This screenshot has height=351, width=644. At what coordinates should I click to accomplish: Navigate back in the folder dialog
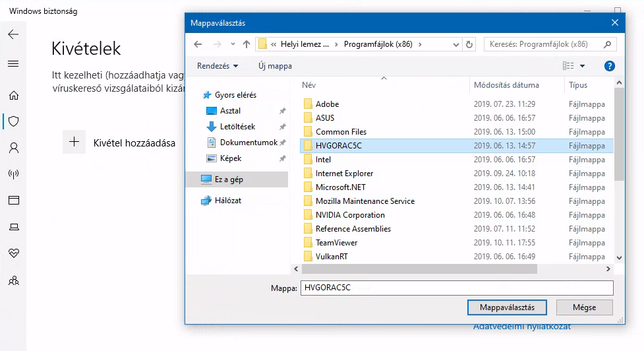pyautogui.click(x=198, y=44)
